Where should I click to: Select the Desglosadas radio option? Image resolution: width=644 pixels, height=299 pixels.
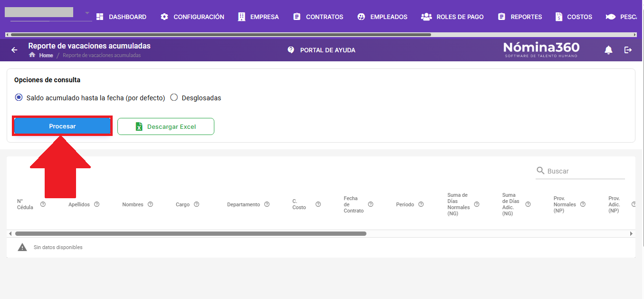click(x=174, y=97)
